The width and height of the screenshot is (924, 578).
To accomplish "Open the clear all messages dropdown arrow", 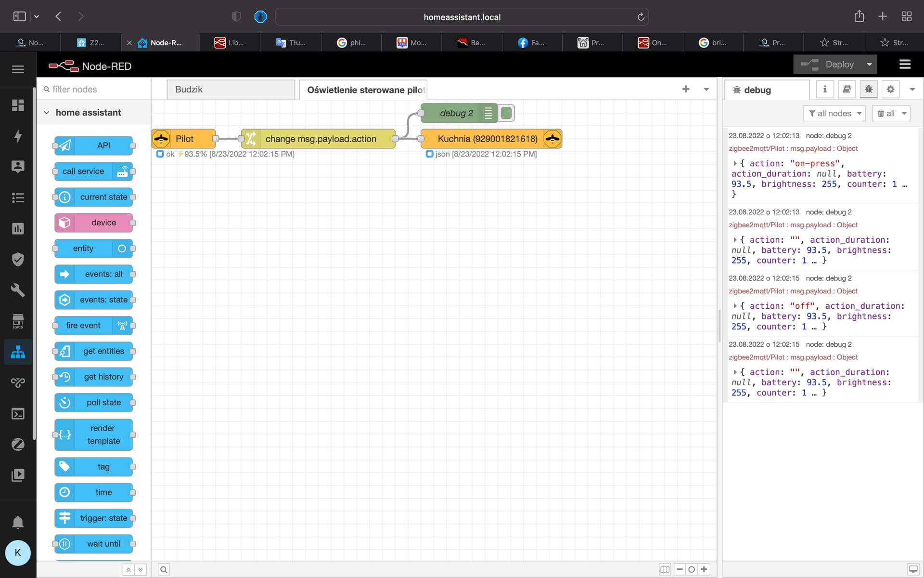I will point(904,113).
